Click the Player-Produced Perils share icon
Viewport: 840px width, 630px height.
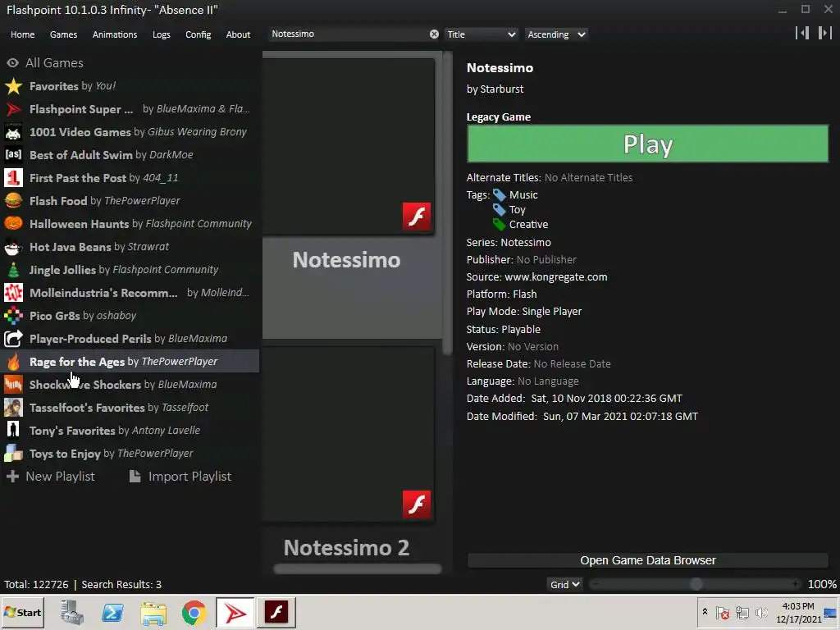point(13,339)
